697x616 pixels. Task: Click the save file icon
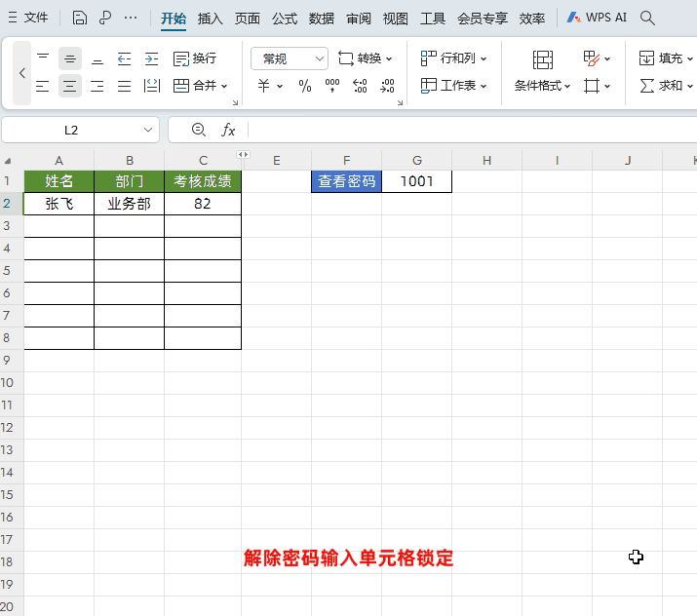click(x=80, y=18)
